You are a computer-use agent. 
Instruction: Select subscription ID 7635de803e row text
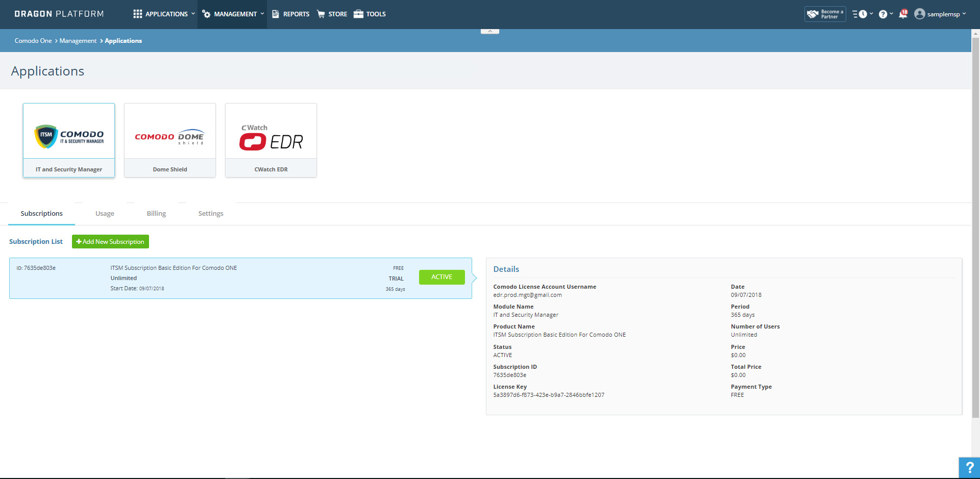36,268
